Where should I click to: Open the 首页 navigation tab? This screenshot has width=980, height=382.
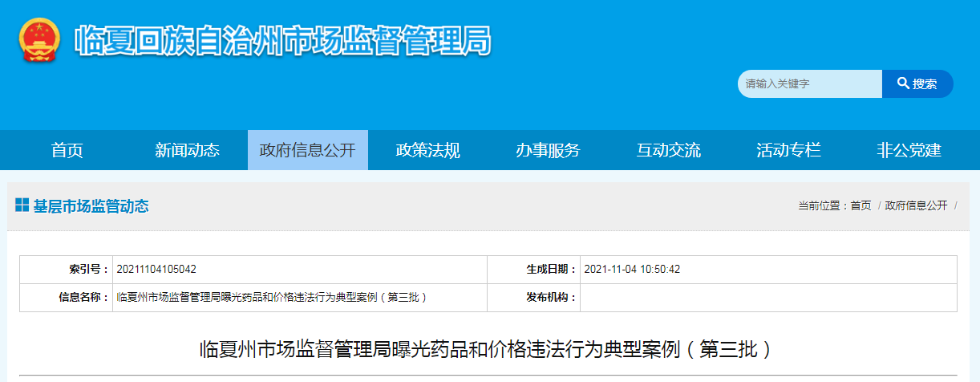click(67, 150)
